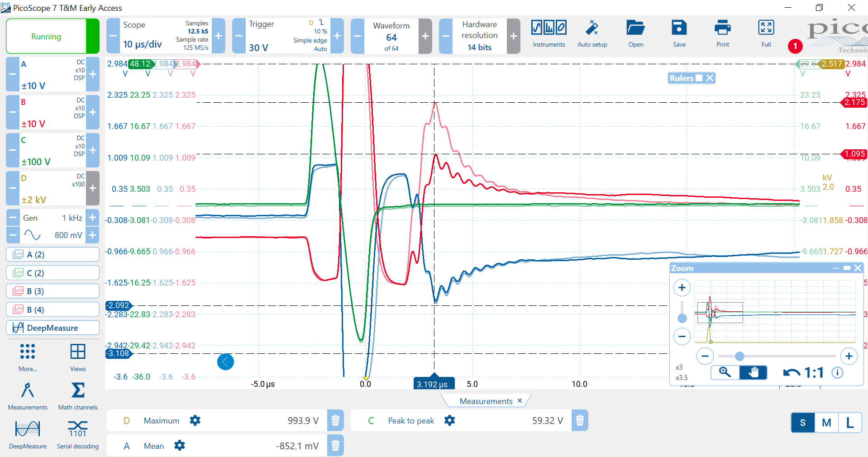This screenshot has height=457, width=868.
Task: Open the More tools grid
Action: (28, 357)
